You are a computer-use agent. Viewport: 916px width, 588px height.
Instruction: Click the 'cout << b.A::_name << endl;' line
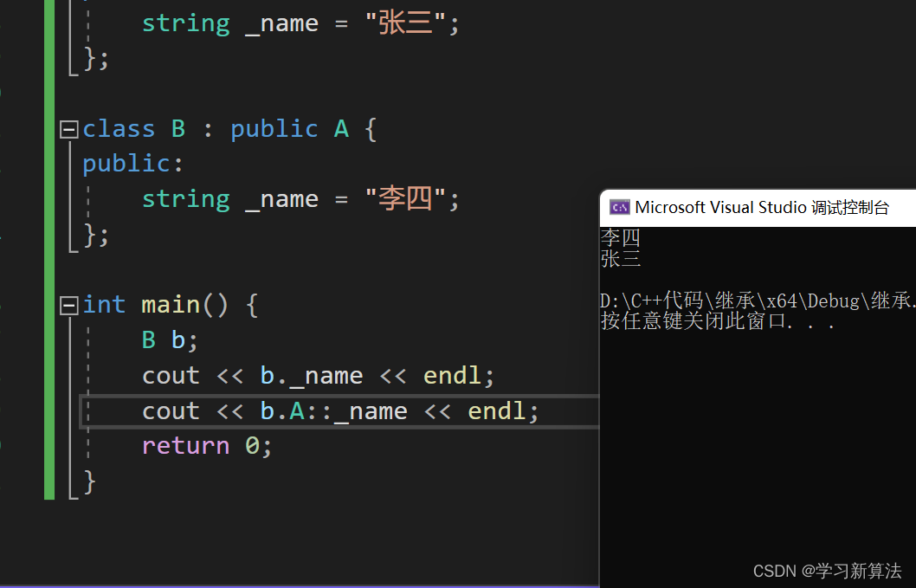click(x=340, y=411)
